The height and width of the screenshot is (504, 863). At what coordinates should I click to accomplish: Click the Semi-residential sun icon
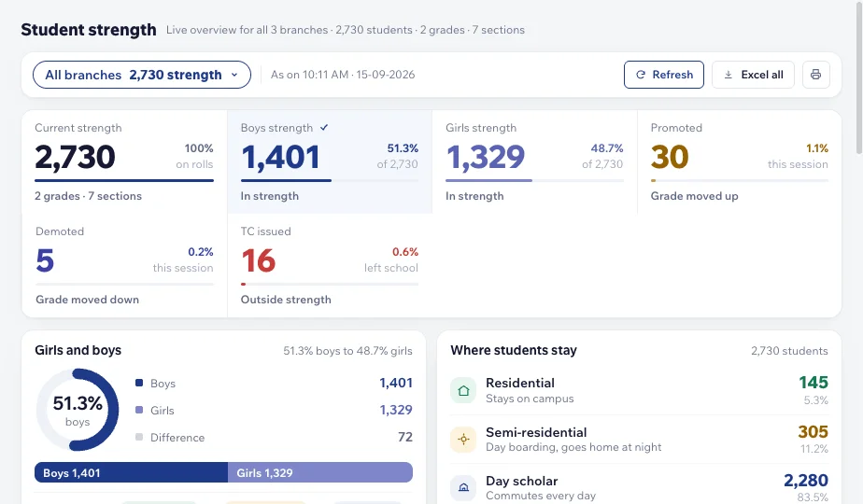(x=463, y=439)
